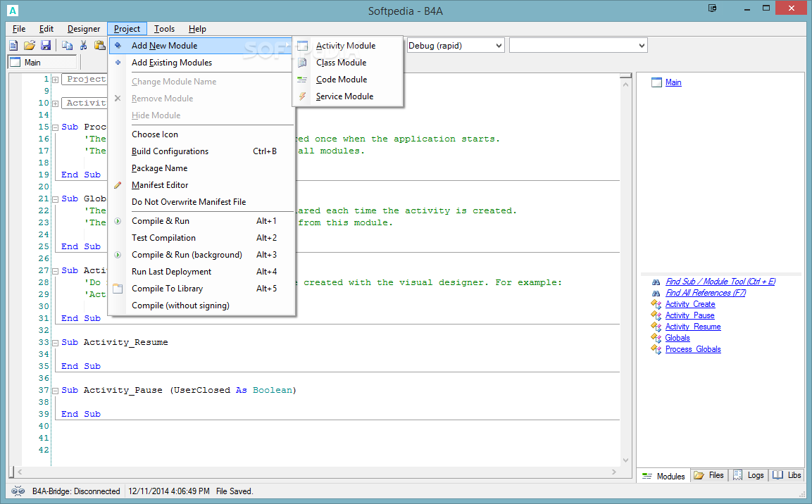The image size is (812, 504).
Task: Open the Debug (rapid) build dropdown
Action: tap(499, 46)
